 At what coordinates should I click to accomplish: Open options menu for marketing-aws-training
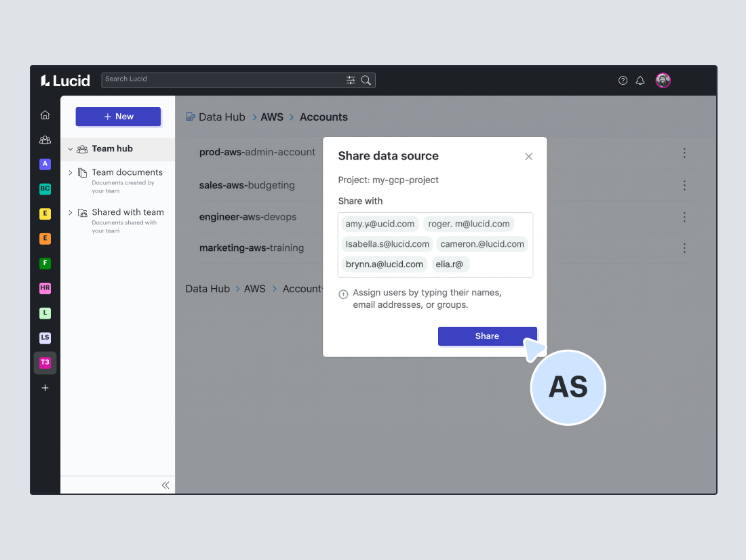[x=684, y=248]
